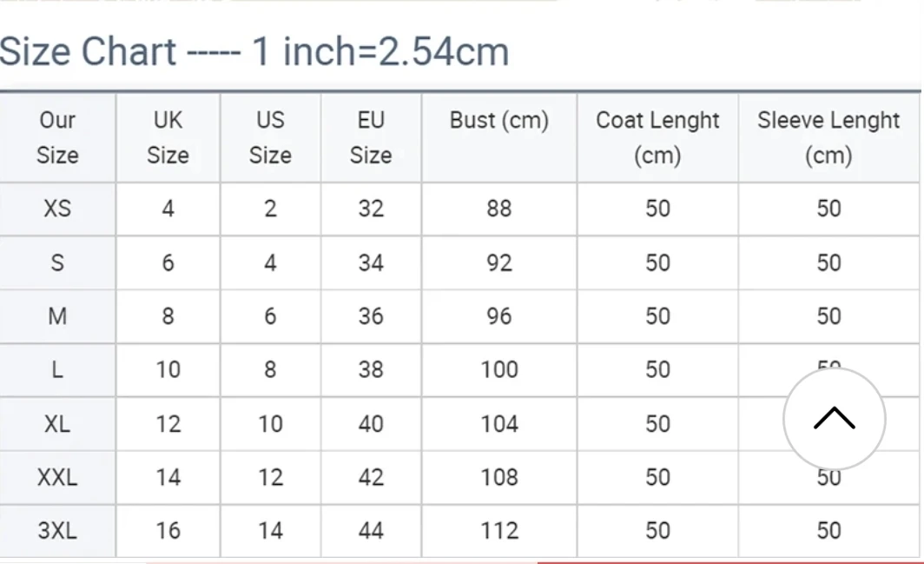Click the S size row label
Screen dimensions: 924x564
57,262
